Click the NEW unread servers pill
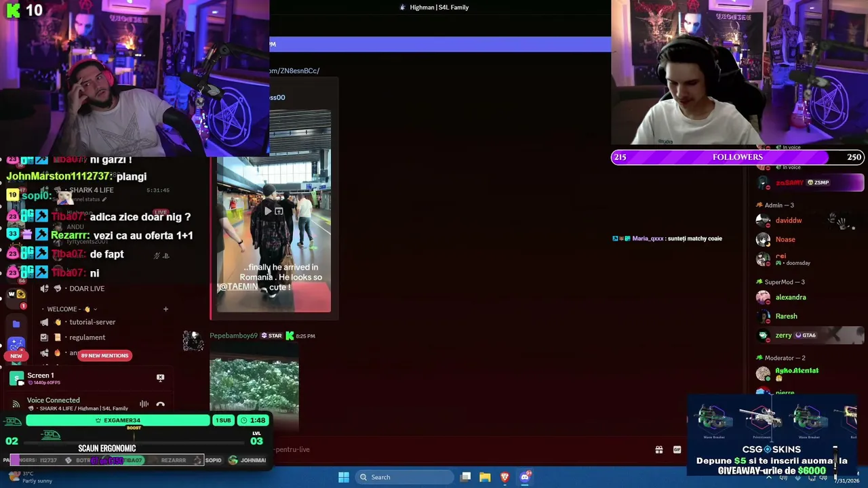The height and width of the screenshot is (488, 868). [x=16, y=356]
